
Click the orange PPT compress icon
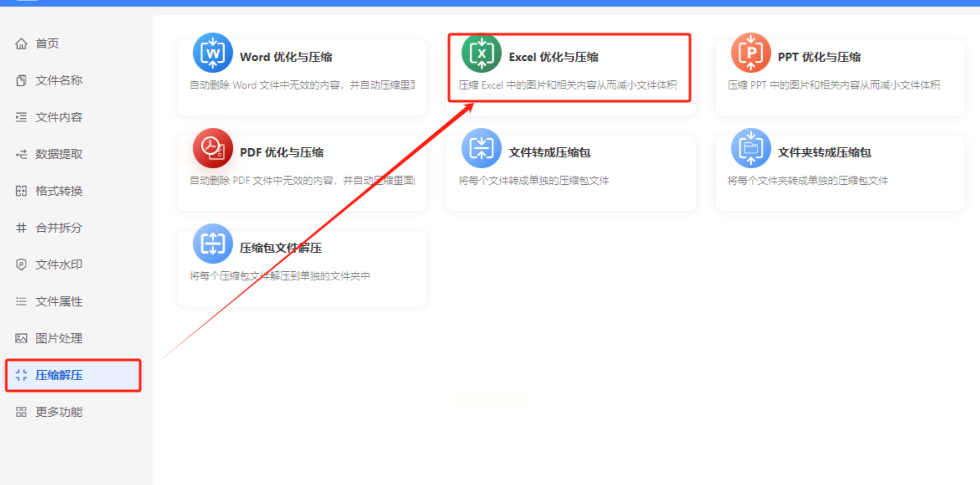pyautogui.click(x=751, y=53)
